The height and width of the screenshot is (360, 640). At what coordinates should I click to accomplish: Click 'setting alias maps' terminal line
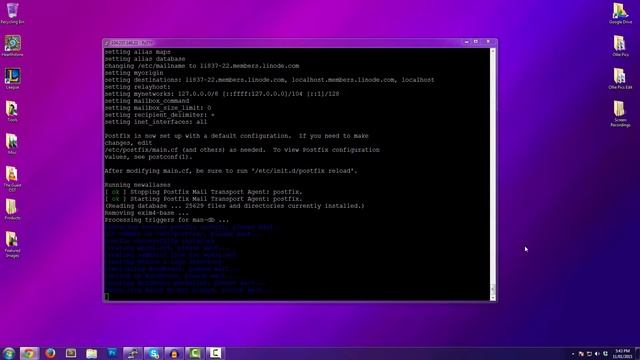138,52
